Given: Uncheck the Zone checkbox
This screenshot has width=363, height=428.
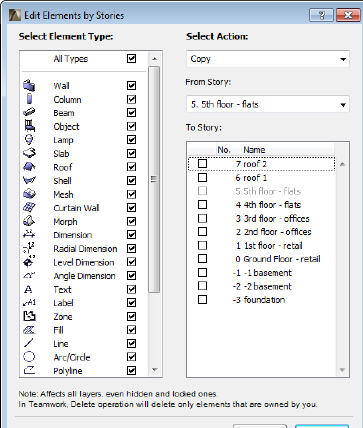Looking at the screenshot, I should tap(131, 316).
